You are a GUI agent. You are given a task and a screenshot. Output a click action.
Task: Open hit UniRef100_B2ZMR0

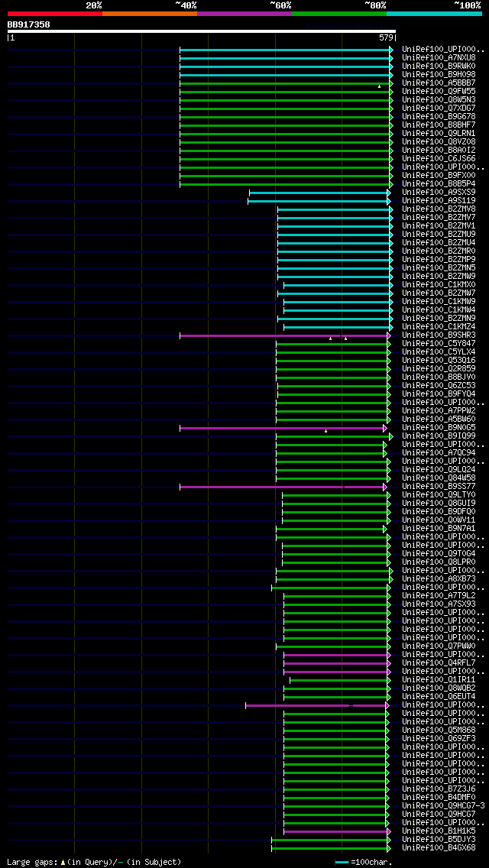439,251
